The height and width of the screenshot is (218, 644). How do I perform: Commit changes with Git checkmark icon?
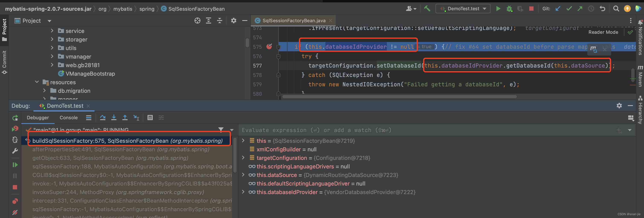[569, 9]
